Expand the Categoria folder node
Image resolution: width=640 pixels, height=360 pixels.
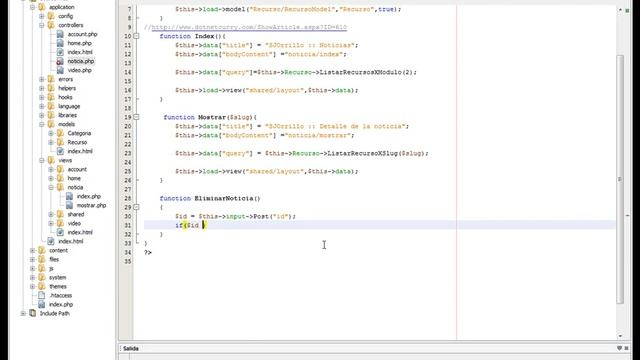[x=51, y=133]
